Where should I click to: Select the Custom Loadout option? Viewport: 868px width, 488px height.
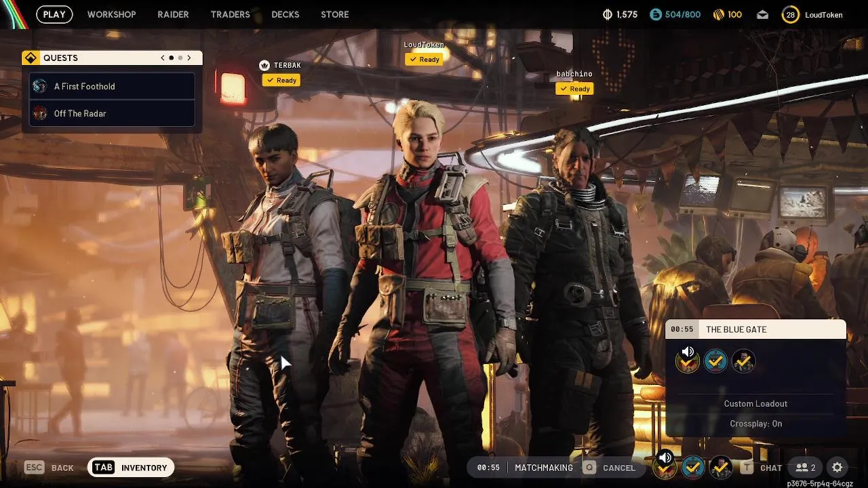755,404
